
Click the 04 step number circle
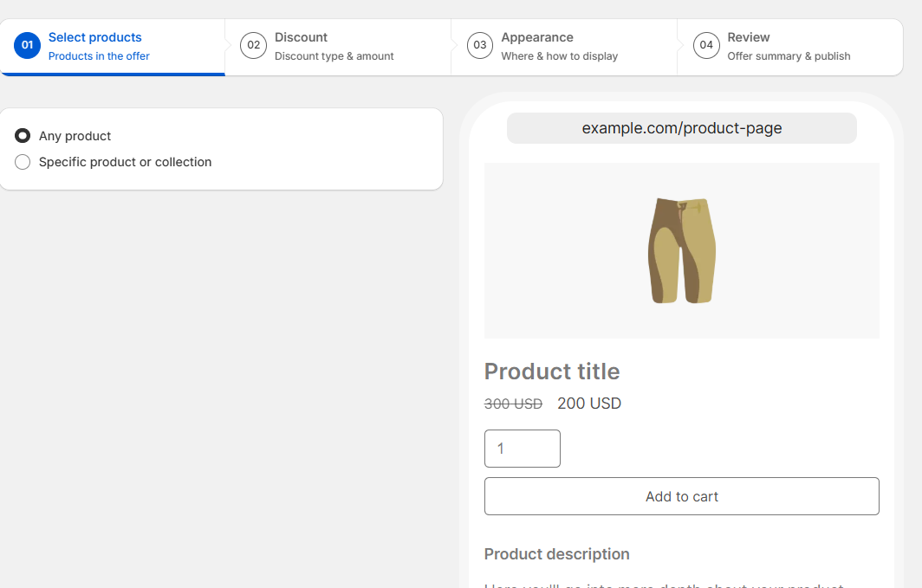[706, 45]
